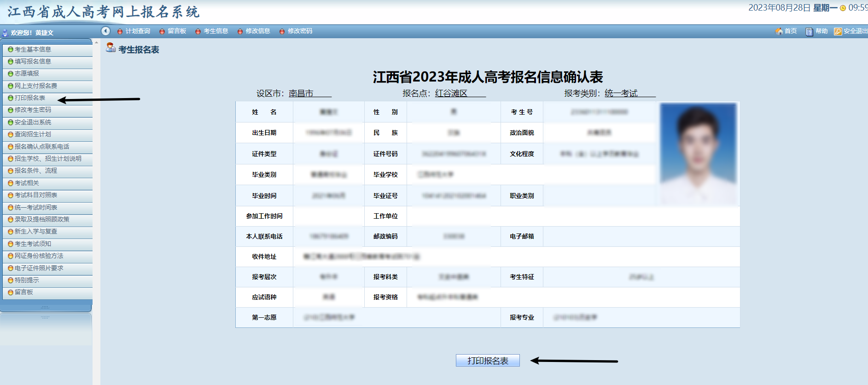Viewport: 868px width, 385px height.
Task: Click 统一考试时间表 sidebar link
Action: click(x=36, y=207)
